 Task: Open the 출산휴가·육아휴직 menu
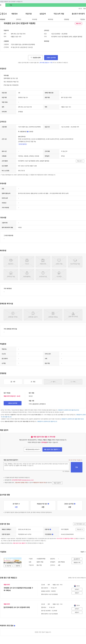(x=78, y=14)
